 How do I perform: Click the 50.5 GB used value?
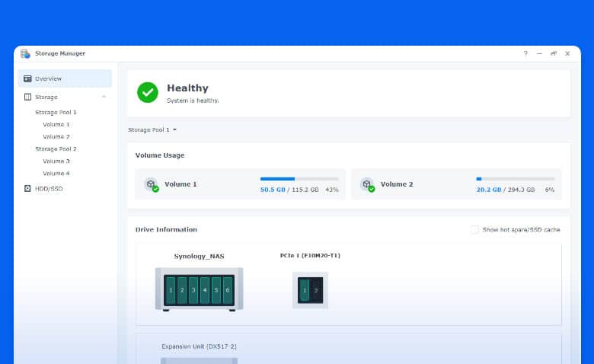pos(273,190)
